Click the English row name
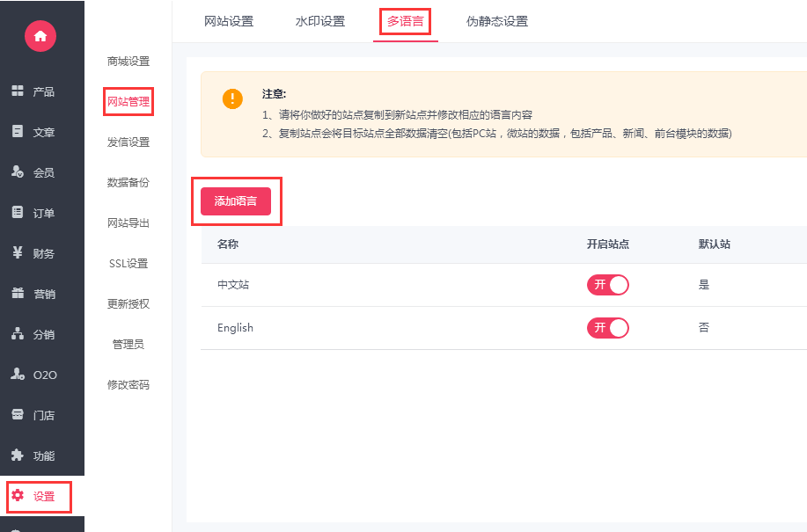The width and height of the screenshot is (807, 532). click(235, 327)
